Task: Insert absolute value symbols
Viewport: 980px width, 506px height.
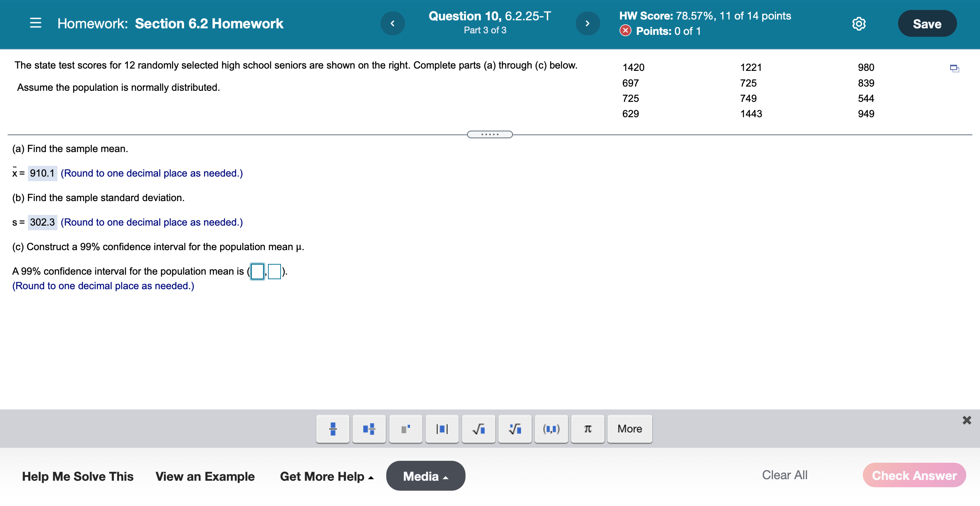Action: 442,429
